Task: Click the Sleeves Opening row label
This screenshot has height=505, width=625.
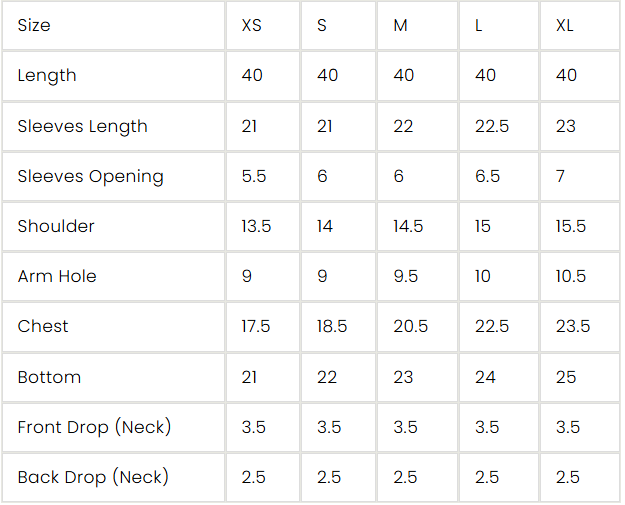Action: click(x=90, y=177)
